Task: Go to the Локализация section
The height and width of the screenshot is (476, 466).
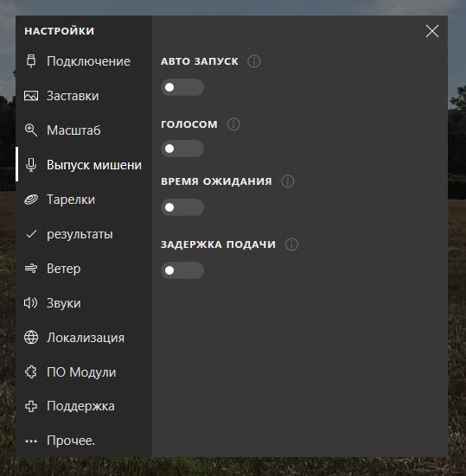Action: [84, 338]
